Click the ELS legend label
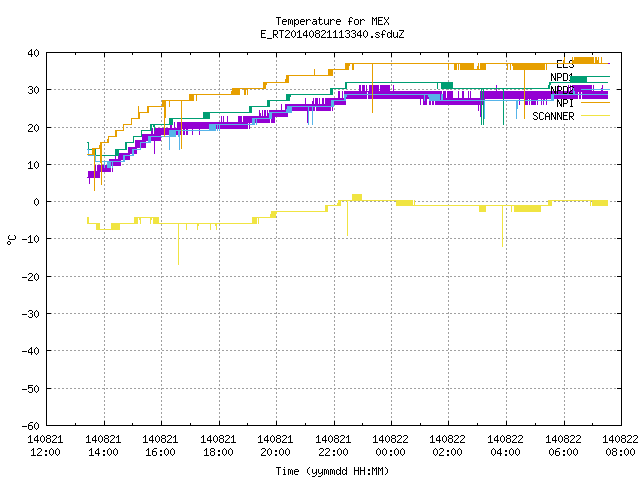The image size is (640, 480). pos(565,64)
